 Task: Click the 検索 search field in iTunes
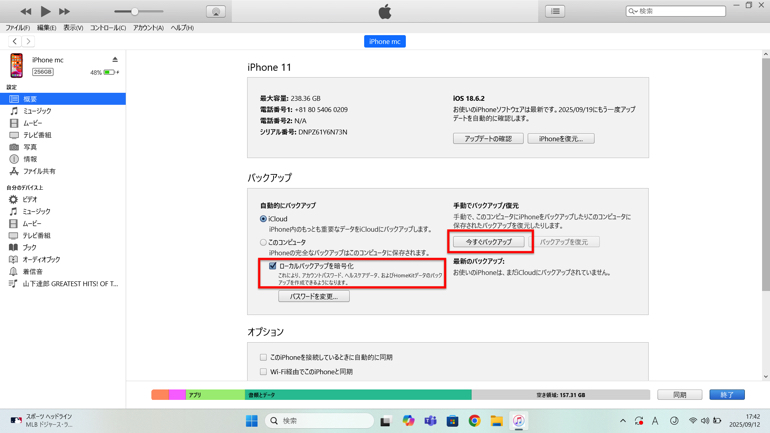click(x=680, y=12)
